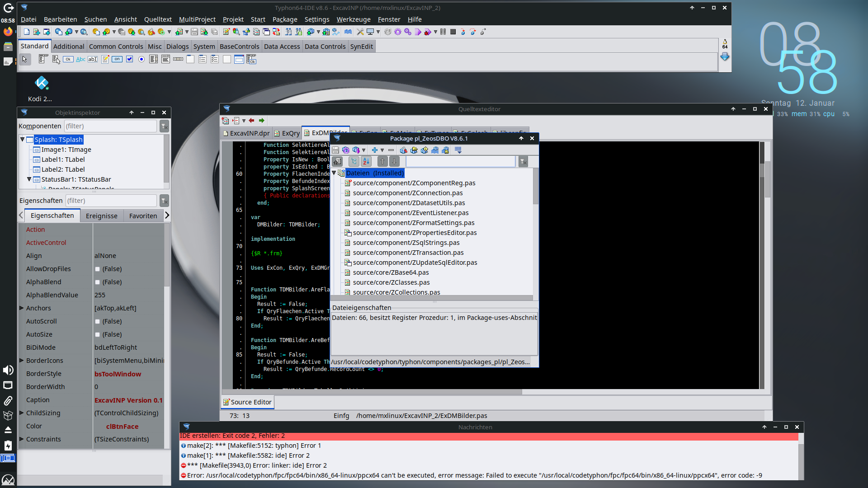The width and height of the screenshot is (868, 488).
Task: Expand the Constraints property
Action: point(21,439)
